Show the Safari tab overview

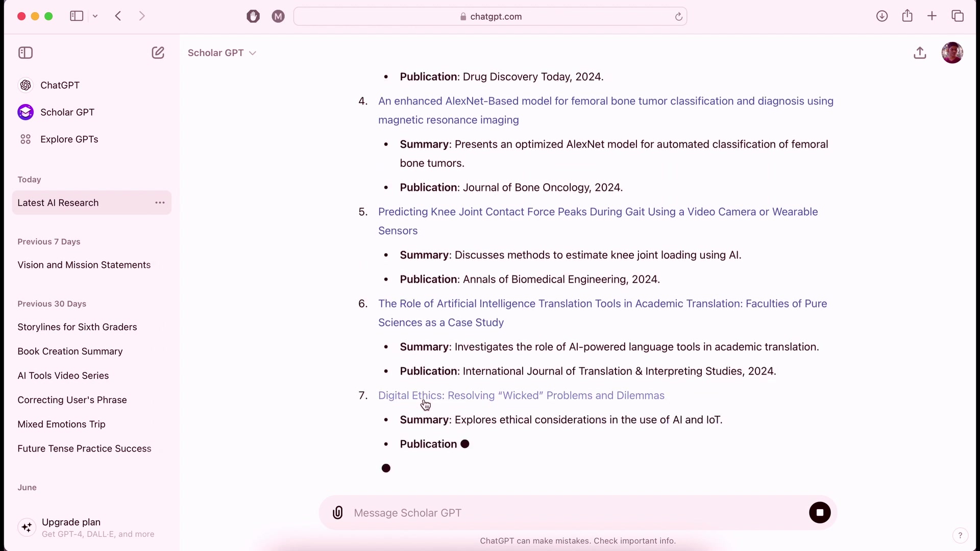958,16
